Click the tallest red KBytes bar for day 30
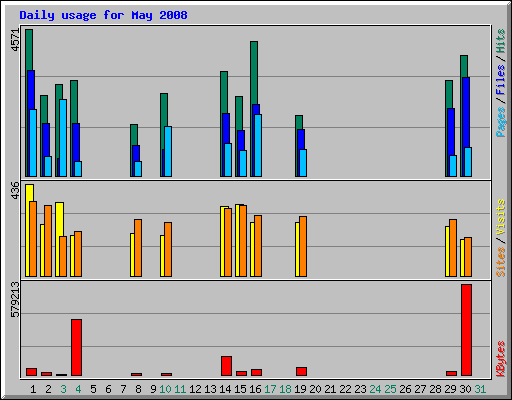 coord(466,330)
